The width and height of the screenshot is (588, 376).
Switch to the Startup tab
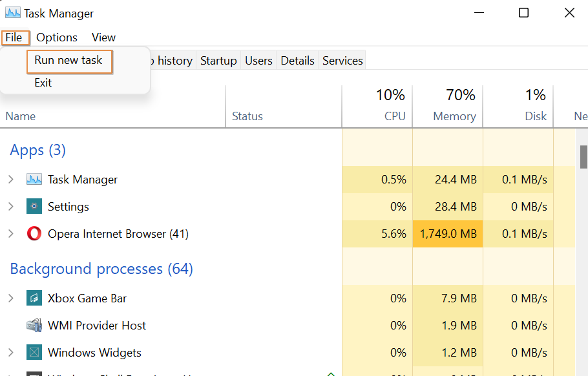218,60
